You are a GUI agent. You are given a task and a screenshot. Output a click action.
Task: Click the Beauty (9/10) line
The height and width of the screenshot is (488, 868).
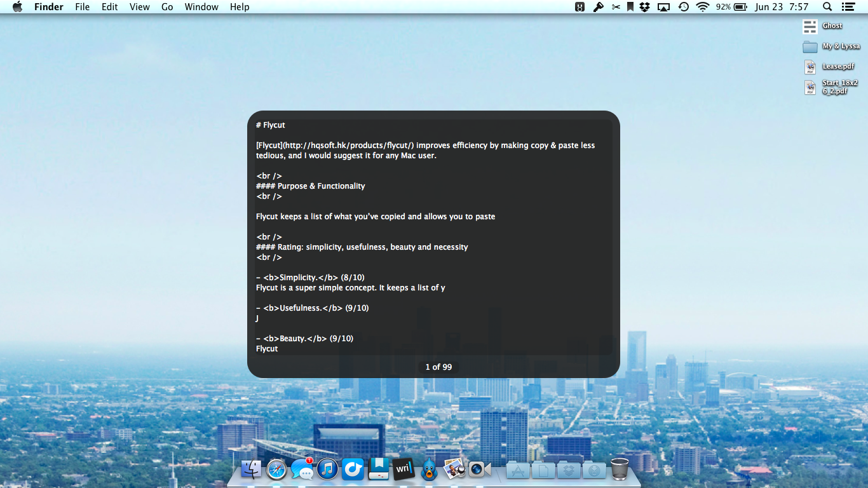304,339
